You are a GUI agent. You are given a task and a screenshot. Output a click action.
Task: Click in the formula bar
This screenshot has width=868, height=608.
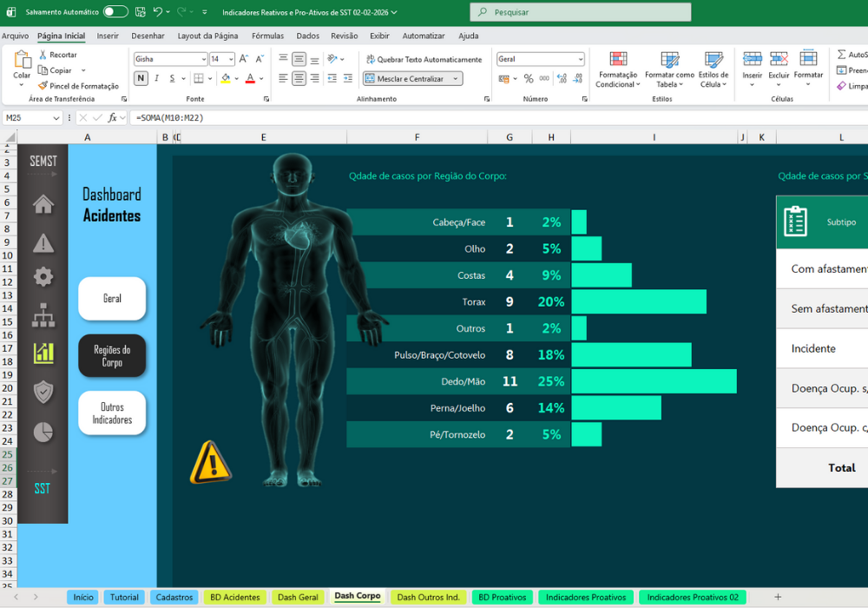[498, 118]
